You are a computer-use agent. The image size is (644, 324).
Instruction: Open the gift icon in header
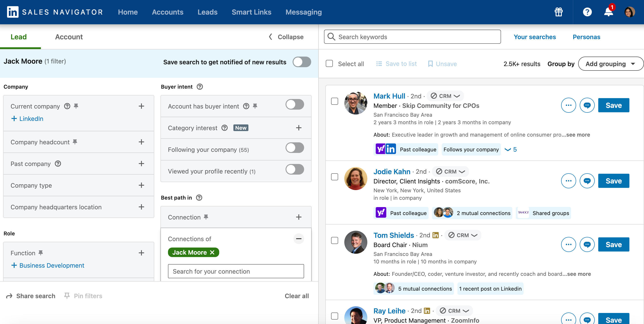click(558, 12)
